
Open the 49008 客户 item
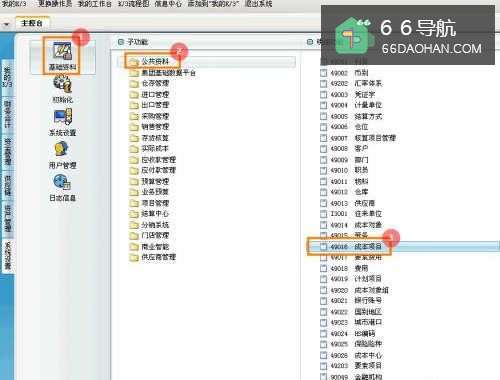(344, 148)
